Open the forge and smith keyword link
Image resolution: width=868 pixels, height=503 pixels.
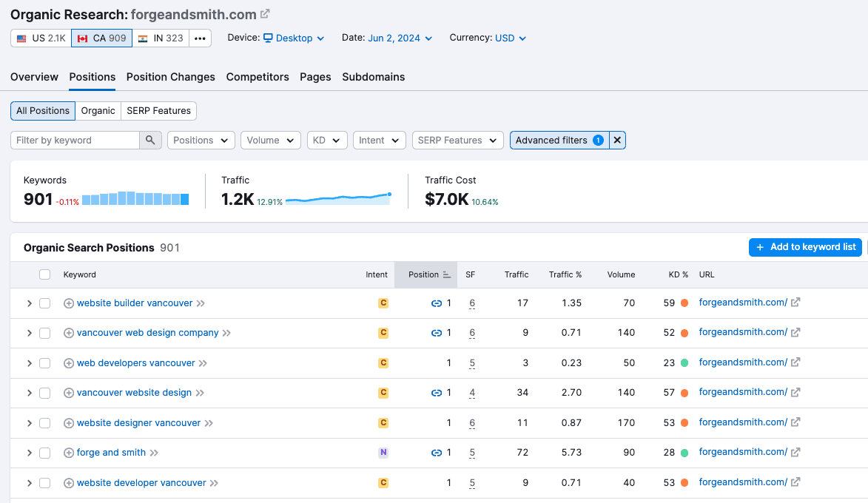(111, 453)
